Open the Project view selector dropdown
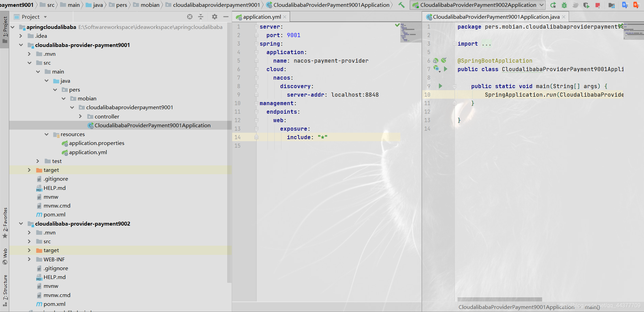The image size is (644, 312). pos(45,17)
